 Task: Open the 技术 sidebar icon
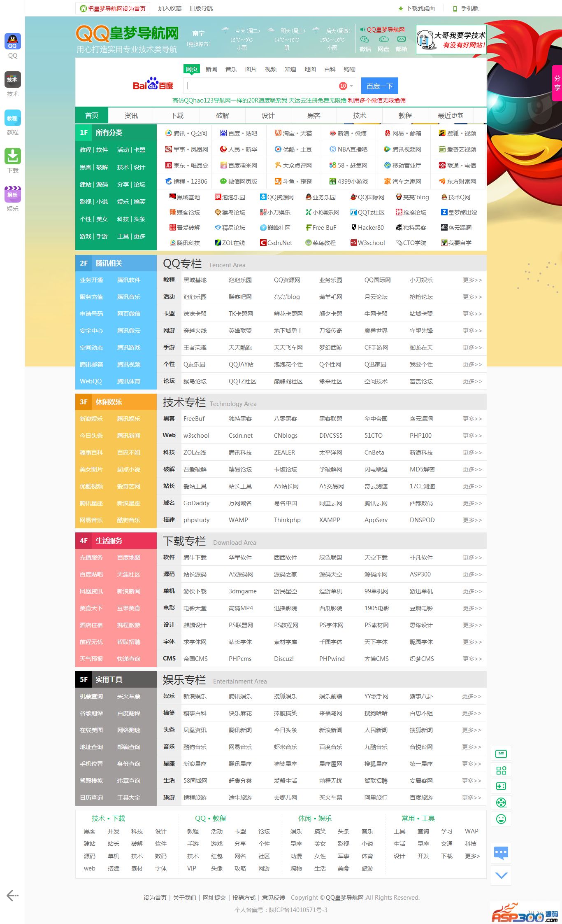[x=13, y=79]
